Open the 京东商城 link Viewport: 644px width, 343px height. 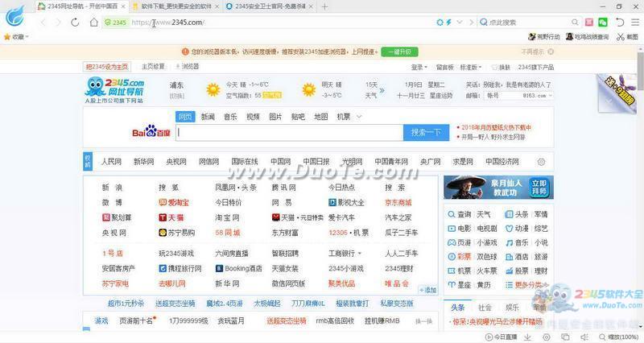(398, 203)
